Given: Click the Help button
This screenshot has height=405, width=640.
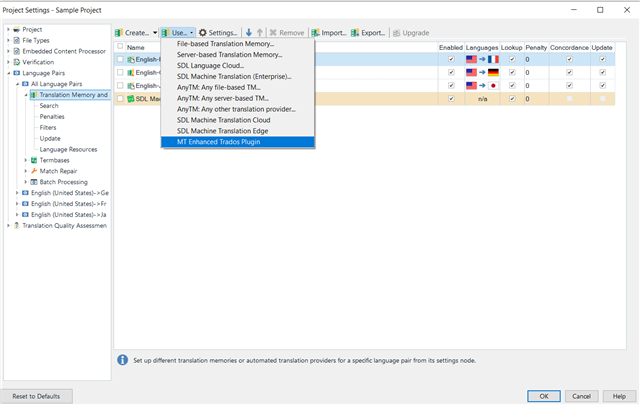Looking at the screenshot, I should click(x=619, y=396).
